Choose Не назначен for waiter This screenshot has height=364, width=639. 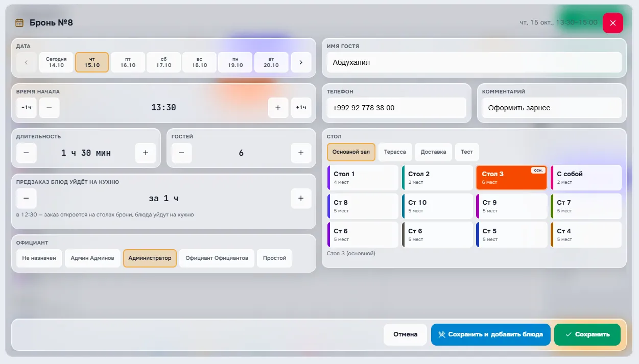coord(39,258)
